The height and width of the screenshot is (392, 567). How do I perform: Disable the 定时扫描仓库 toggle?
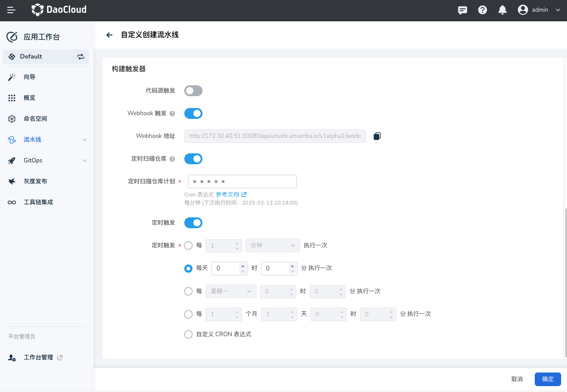pyautogui.click(x=193, y=159)
